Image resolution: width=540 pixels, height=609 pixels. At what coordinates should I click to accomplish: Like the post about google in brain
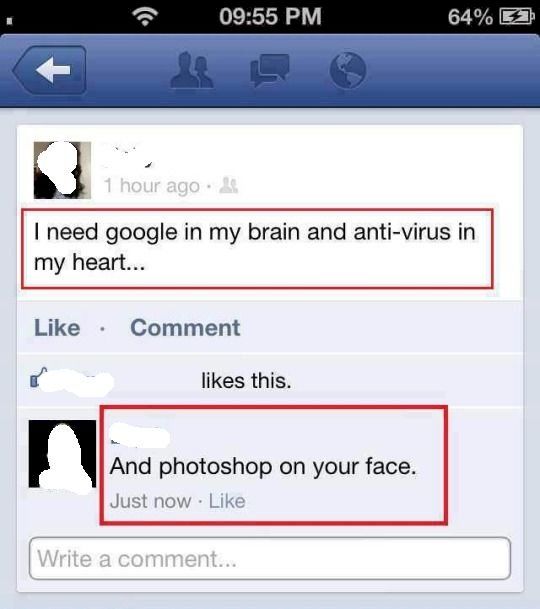pos(57,327)
